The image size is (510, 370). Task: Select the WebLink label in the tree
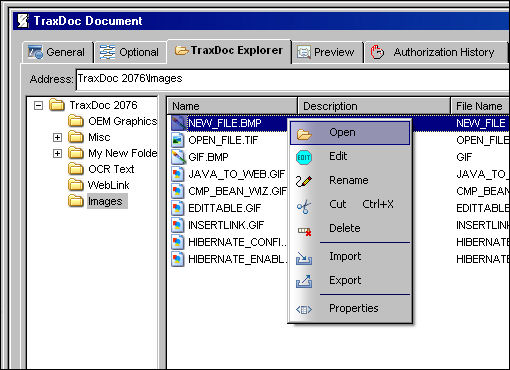click(x=108, y=185)
